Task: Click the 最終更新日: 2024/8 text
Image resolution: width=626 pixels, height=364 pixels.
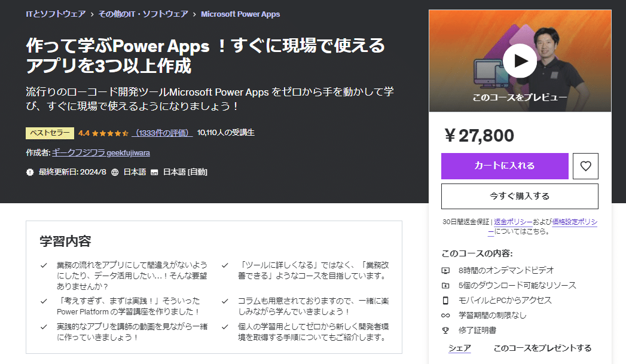Action: point(72,172)
